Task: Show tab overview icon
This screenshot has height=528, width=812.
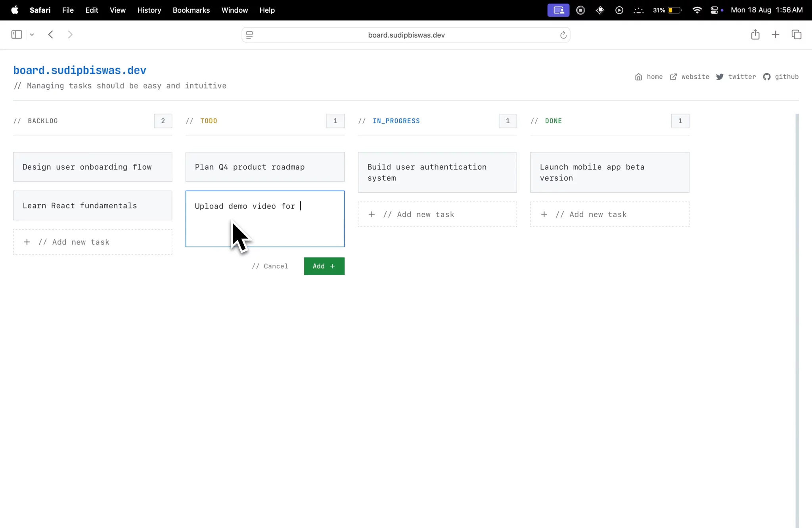Action: coord(796,35)
